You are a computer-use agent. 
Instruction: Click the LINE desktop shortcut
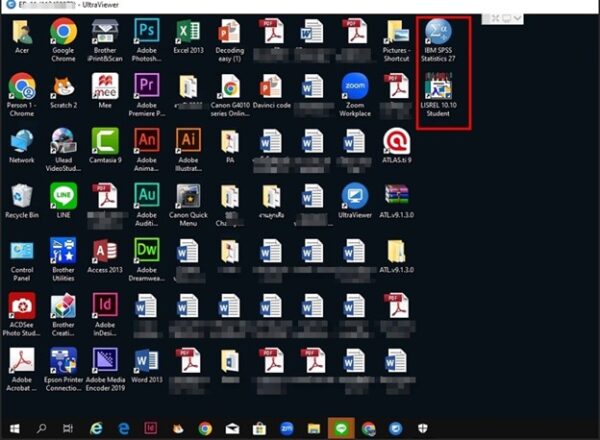coord(64,195)
